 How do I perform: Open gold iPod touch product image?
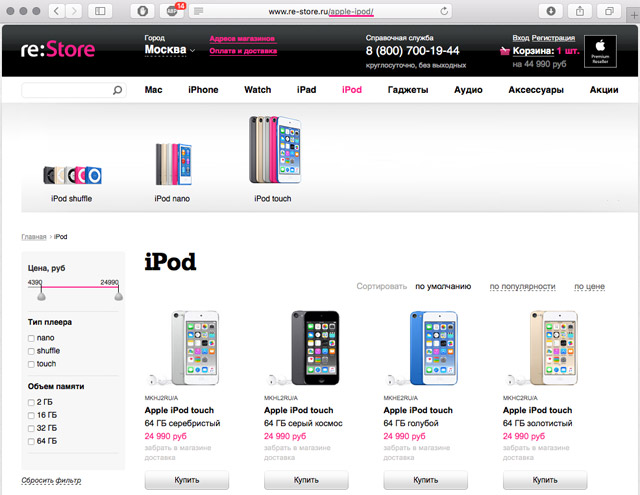tap(554, 348)
